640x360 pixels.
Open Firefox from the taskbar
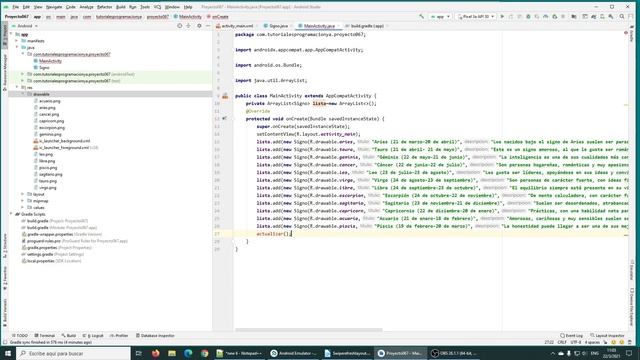(x=156, y=353)
